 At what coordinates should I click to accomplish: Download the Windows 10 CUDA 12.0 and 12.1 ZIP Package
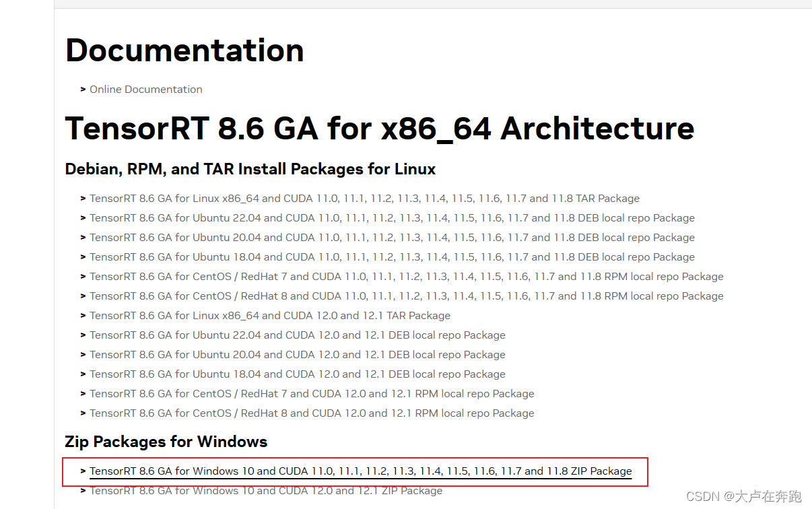click(x=266, y=490)
